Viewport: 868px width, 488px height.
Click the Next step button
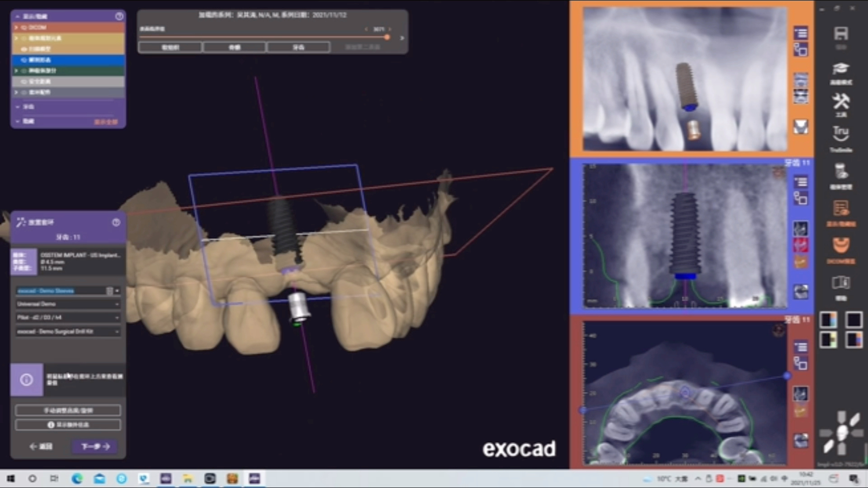95,446
